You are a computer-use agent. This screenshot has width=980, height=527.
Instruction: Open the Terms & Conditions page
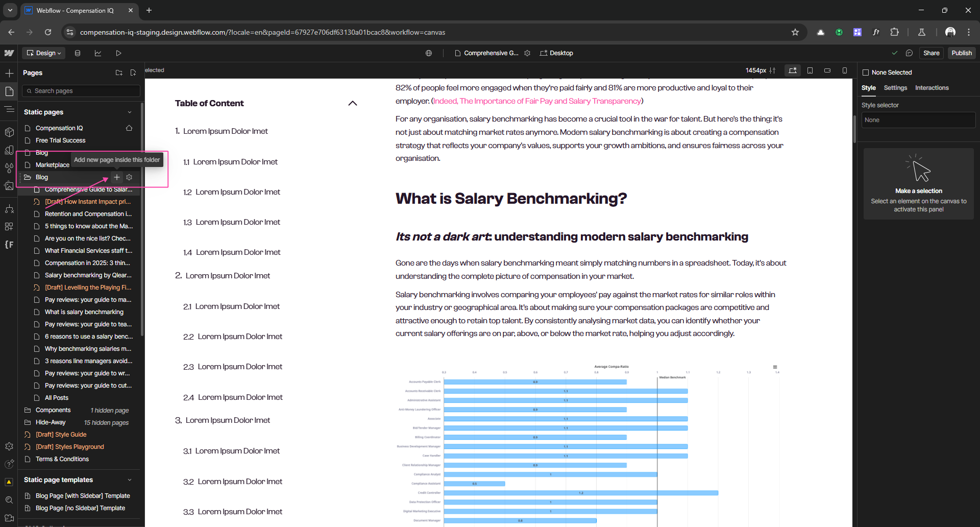62,459
